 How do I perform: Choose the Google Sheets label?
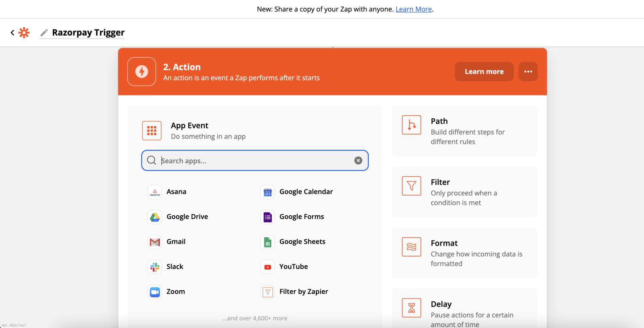pyautogui.click(x=302, y=241)
